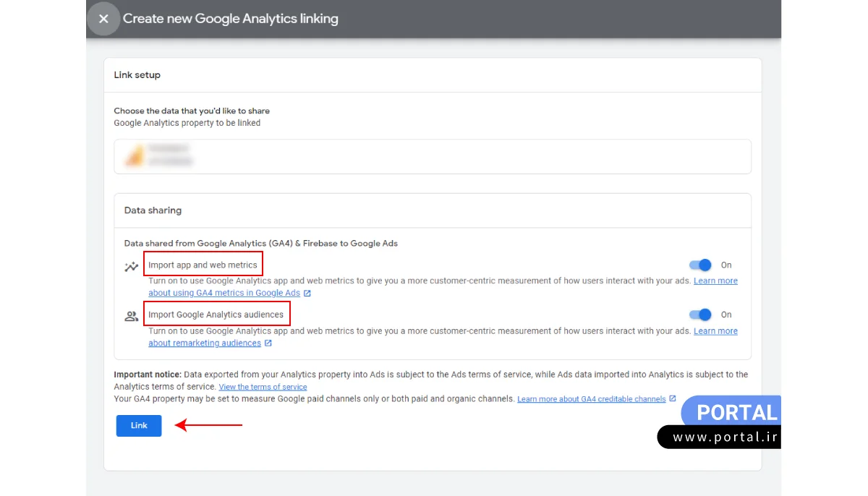Viewport: 868px width, 496px height.
Task: Turn off Import Google Analytics audiences toggle
Action: [x=700, y=315]
